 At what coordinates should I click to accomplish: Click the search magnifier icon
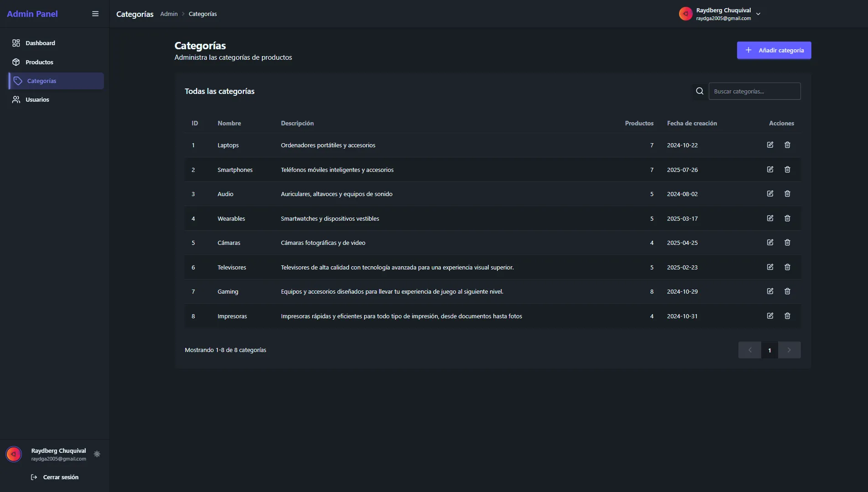click(700, 91)
